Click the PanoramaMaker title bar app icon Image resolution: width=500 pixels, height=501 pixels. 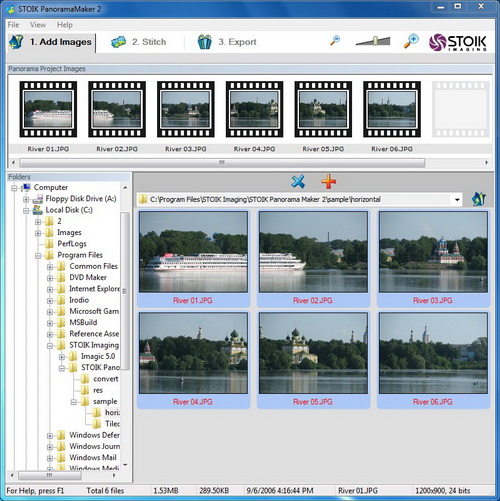coord(11,9)
